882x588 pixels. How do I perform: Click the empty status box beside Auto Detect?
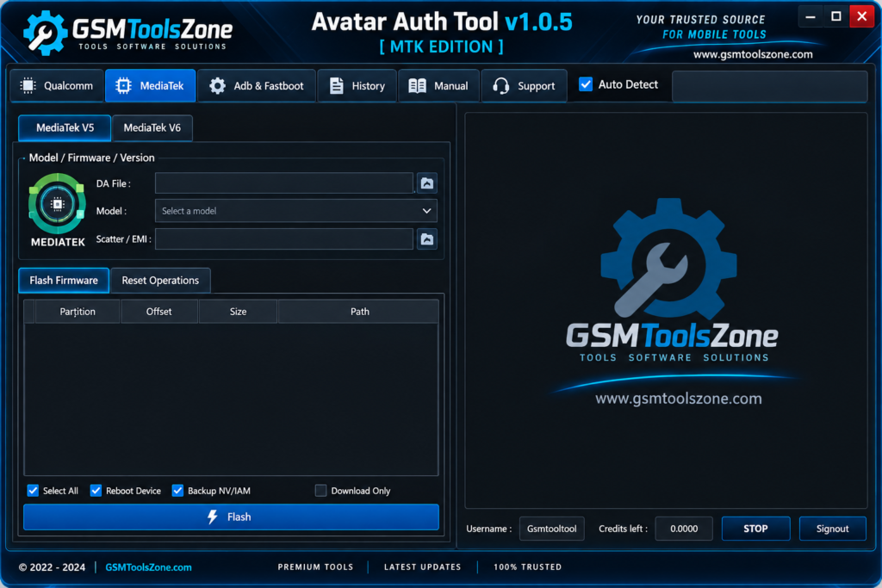tap(769, 87)
